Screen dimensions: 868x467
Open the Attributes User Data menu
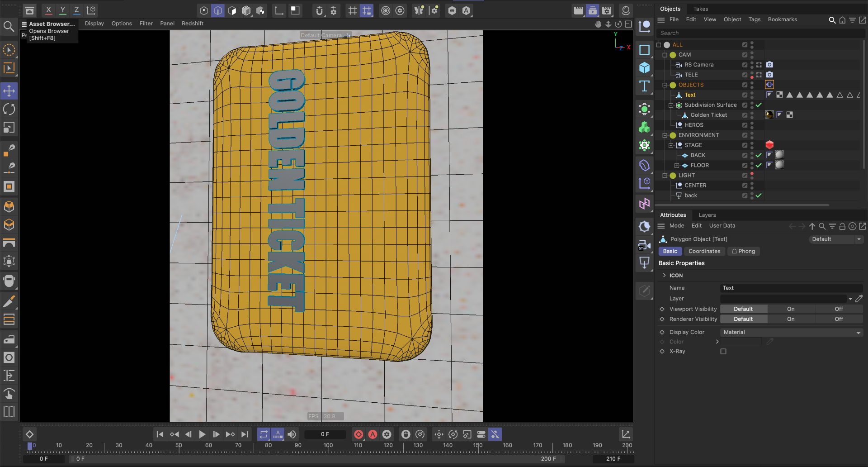722,226
